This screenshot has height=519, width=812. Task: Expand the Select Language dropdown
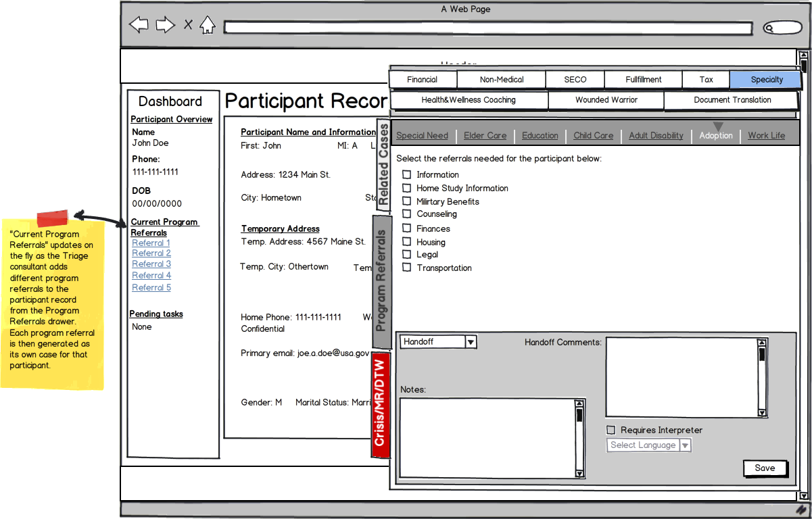[685, 445]
